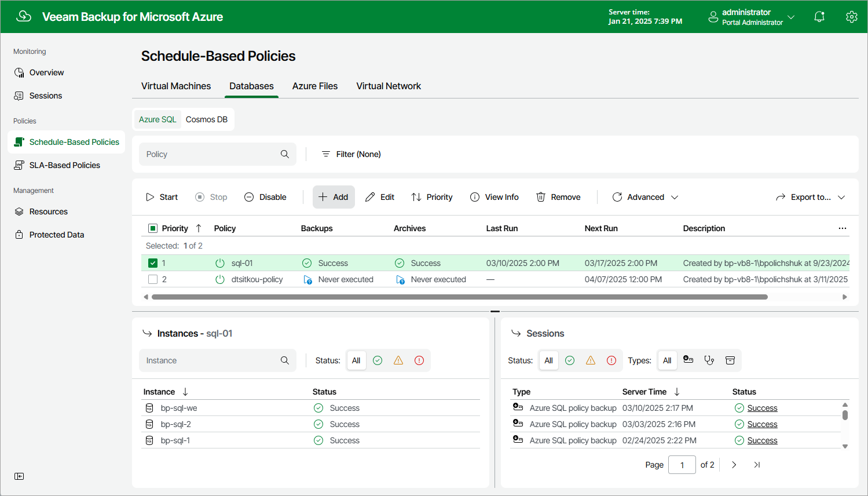Remove the selected policy
The height and width of the screenshot is (496, 868).
pos(558,197)
